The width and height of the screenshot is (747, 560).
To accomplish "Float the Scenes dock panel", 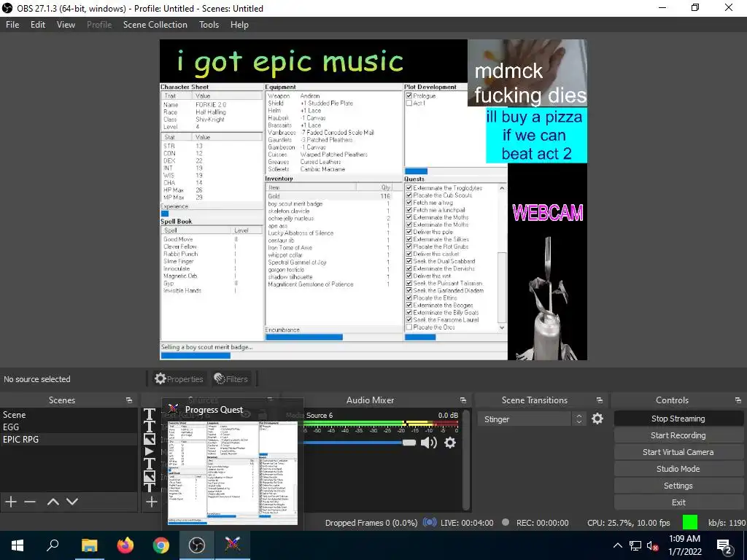I will [129, 400].
